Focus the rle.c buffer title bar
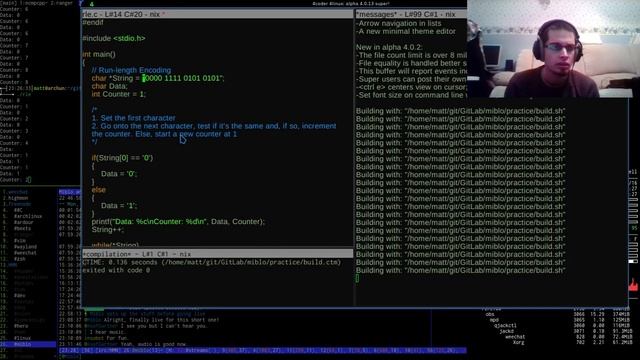The height and width of the screenshot is (360, 640). [x=218, y=14]
